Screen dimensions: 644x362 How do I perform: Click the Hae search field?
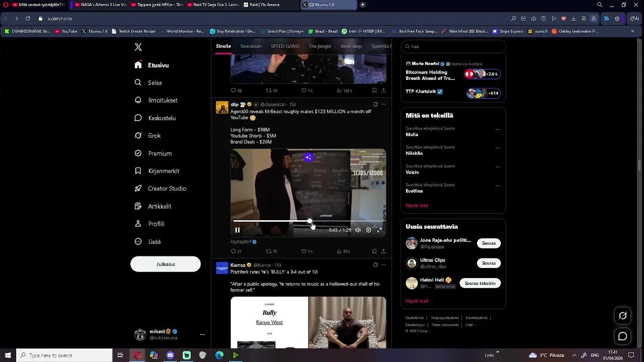pos(453,46)
